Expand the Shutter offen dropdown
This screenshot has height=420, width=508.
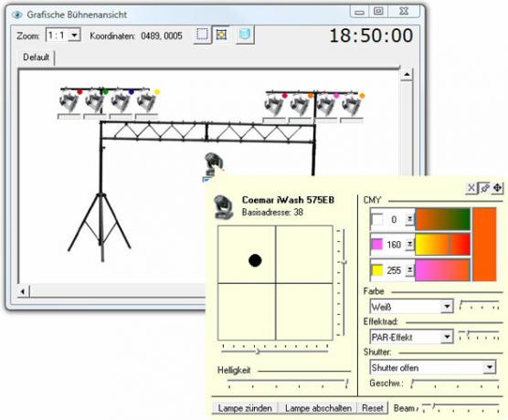click(489, 368)
